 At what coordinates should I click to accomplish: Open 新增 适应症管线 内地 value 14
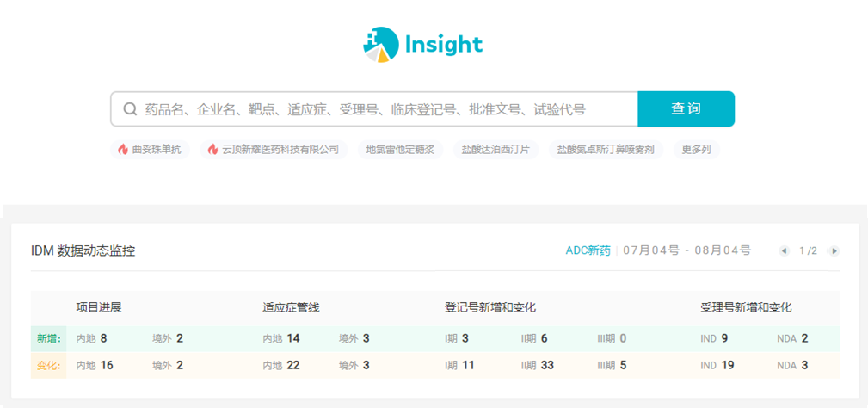[x=293, y=338]
